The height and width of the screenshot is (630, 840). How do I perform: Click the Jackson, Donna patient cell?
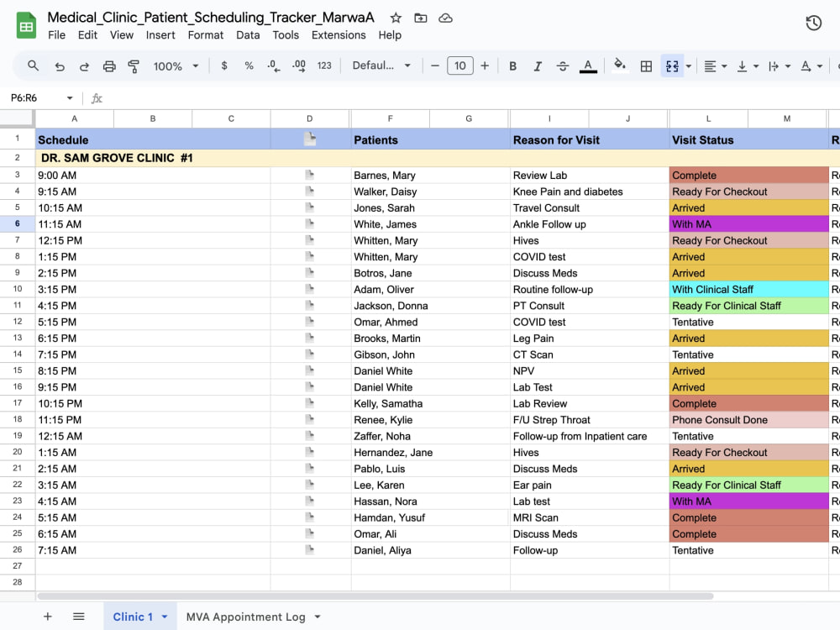(x=430, y=306)
